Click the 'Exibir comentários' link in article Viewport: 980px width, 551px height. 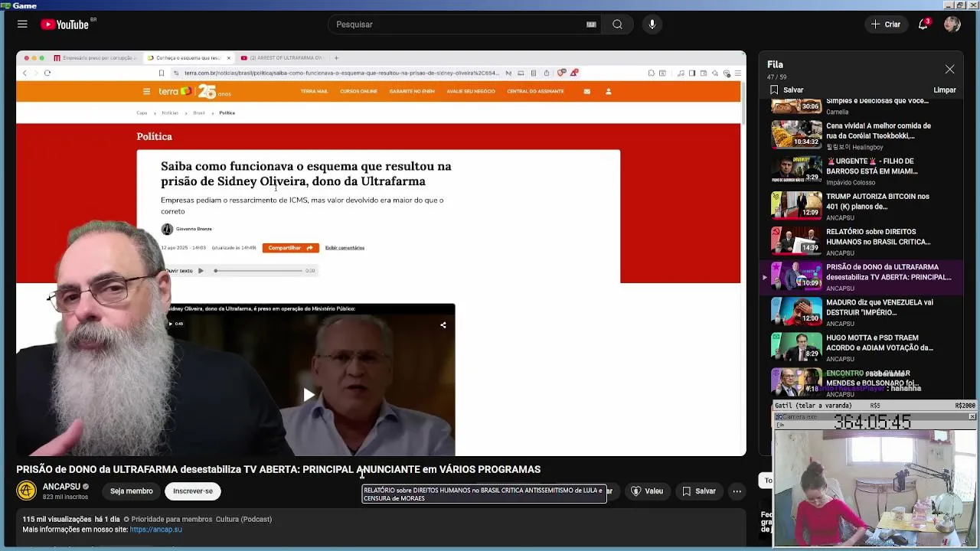tap(345, 248)
